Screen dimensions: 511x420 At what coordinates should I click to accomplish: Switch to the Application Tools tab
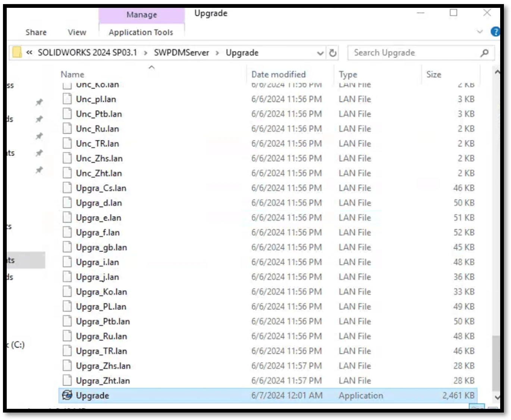pos(141,32)
